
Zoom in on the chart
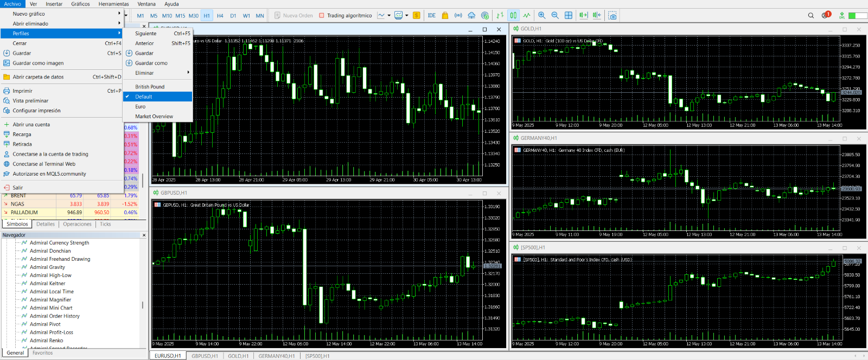point(542,16)
